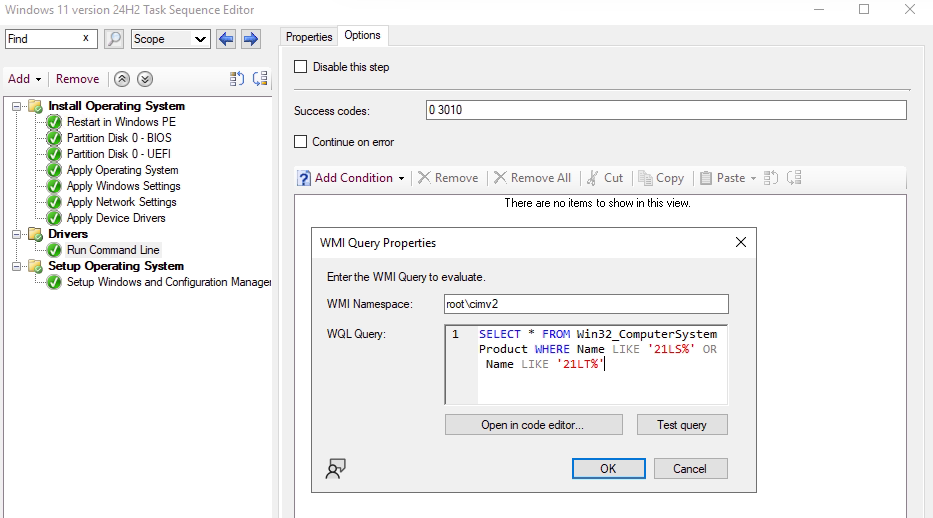933x518 pixels.
Task: Check the Disable this step box
Action: point(301,67)
